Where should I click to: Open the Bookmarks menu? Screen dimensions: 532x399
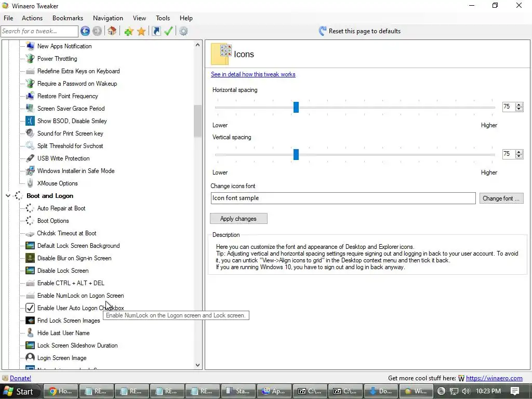[68, 18]
